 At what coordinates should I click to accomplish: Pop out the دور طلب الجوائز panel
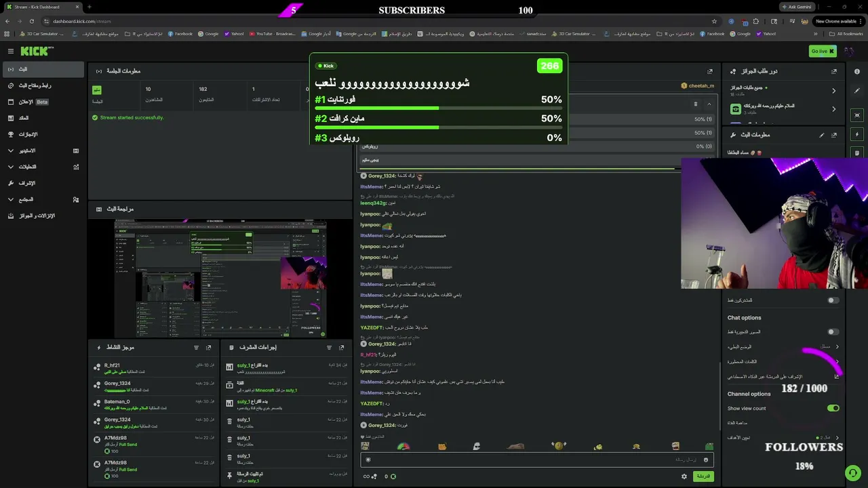(834, 71)
